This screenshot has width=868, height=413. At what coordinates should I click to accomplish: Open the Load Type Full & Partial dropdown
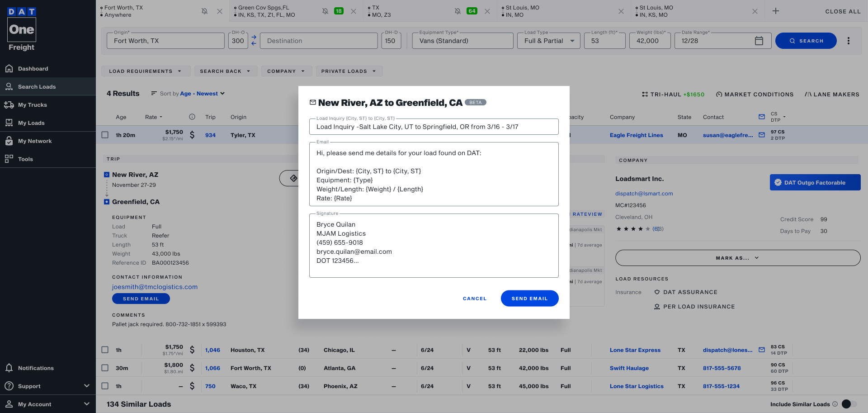pyautogui.click(x=548, y=41)
